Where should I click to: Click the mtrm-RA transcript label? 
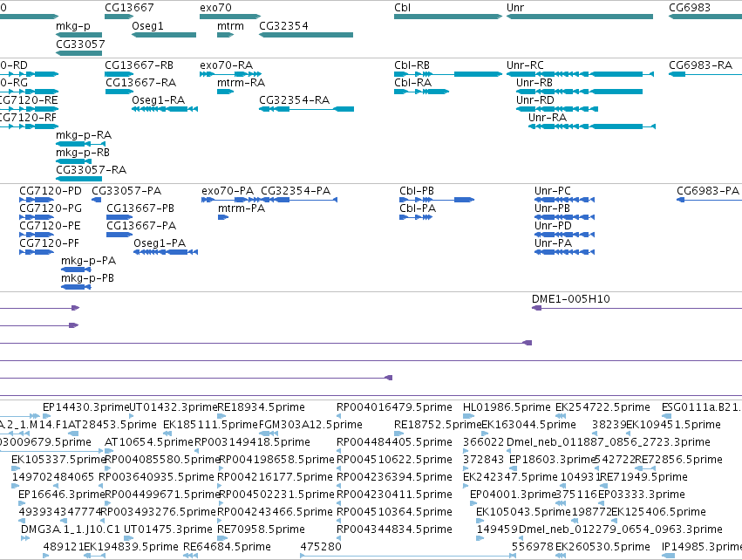(x=241, y=83)
